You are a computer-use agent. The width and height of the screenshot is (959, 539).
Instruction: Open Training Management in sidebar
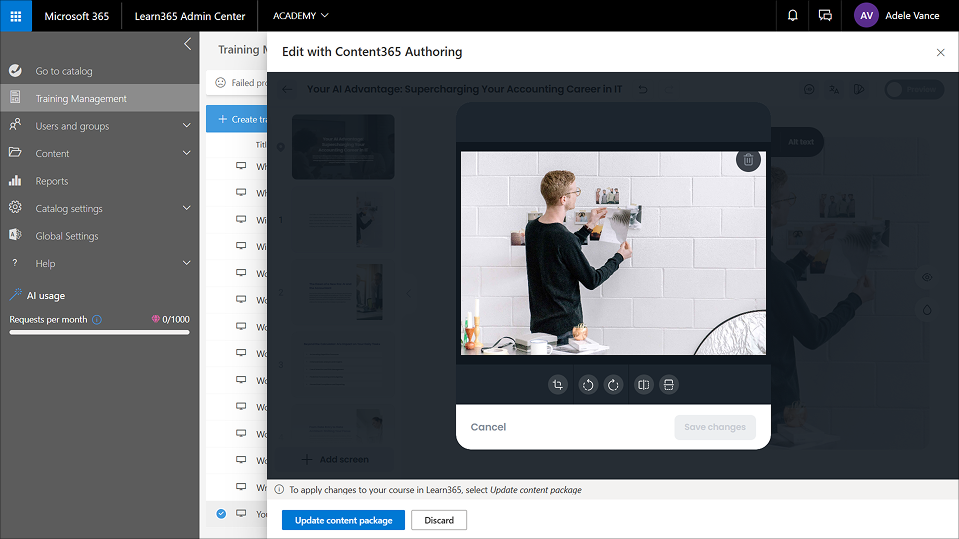[81, 99]
